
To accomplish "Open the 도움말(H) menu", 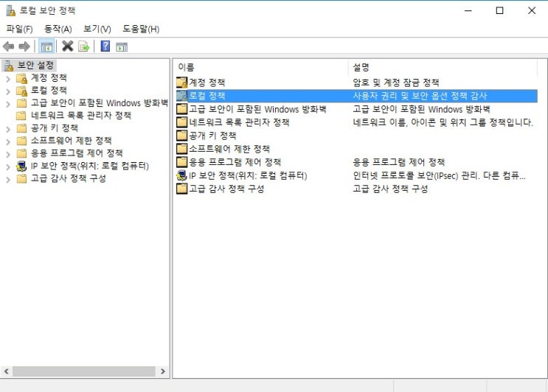I will [x=141, y=29].
